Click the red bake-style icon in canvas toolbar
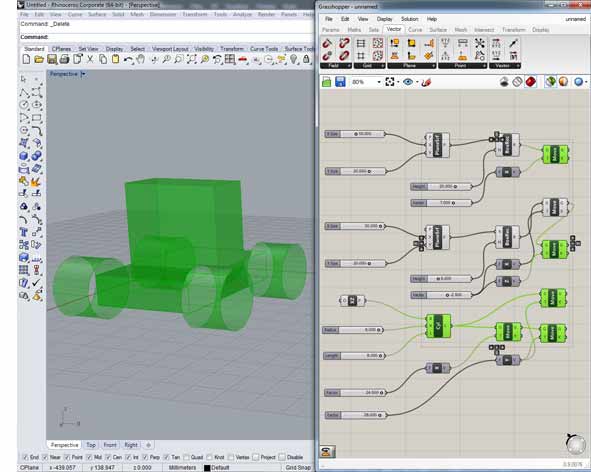This screenshot has width=591, height=472. point(530,81)
